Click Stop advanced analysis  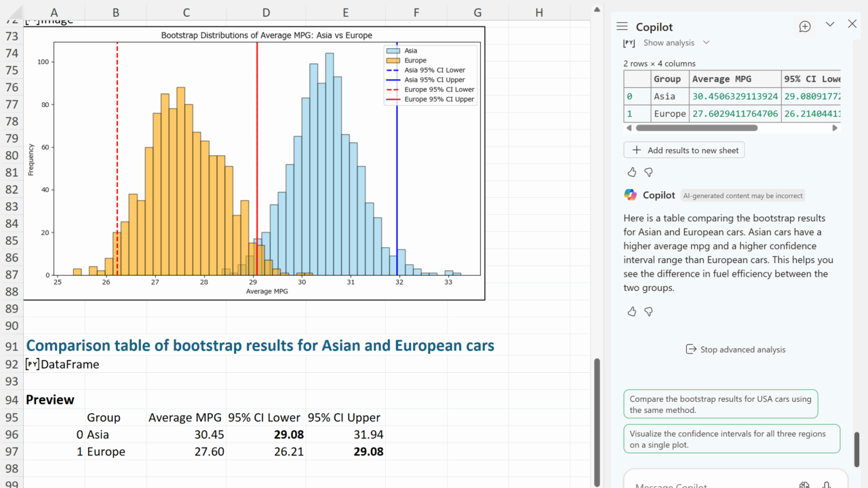(x=736, y=350)
